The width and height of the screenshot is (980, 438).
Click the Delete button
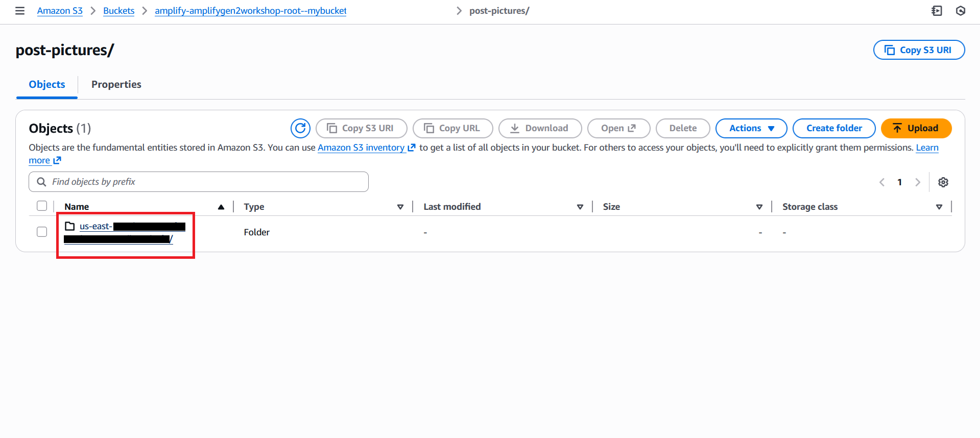click(683, 128)
